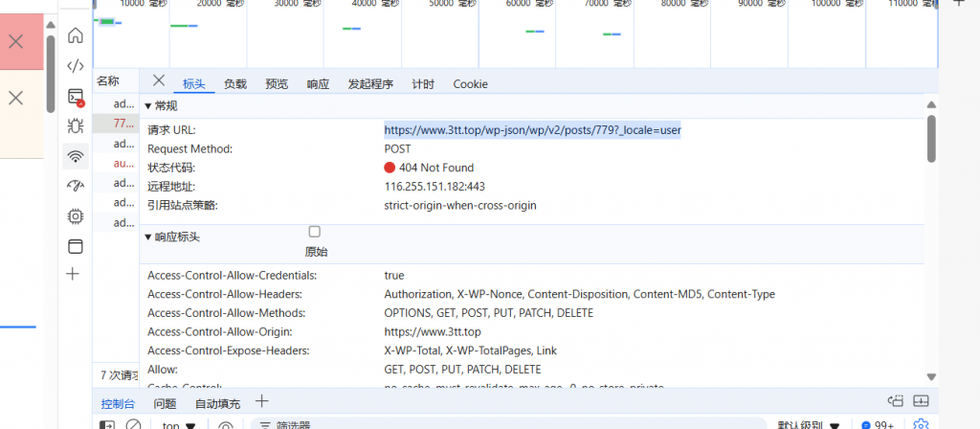
Task: Click the left timeline overview handle
Action: click(95, 3)
